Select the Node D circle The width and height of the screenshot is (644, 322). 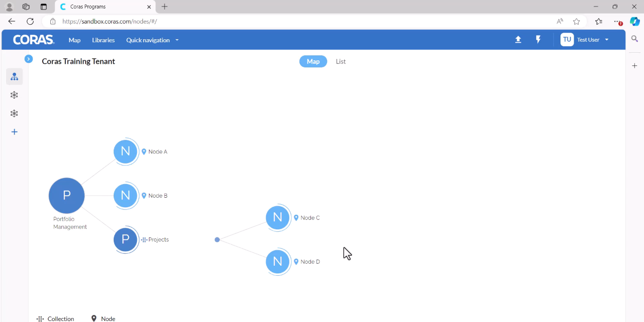click(278, 262)
